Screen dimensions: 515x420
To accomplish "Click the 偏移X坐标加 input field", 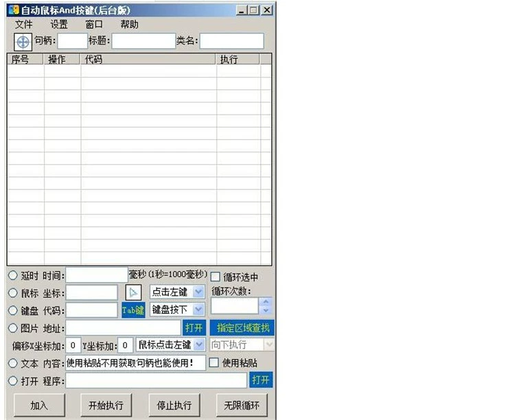I will [73, 345].
